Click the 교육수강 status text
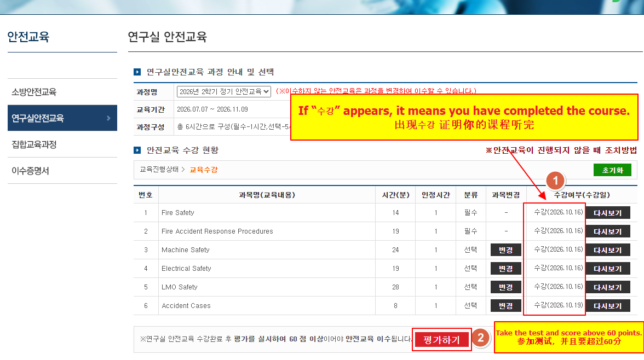 coord(204,170)
